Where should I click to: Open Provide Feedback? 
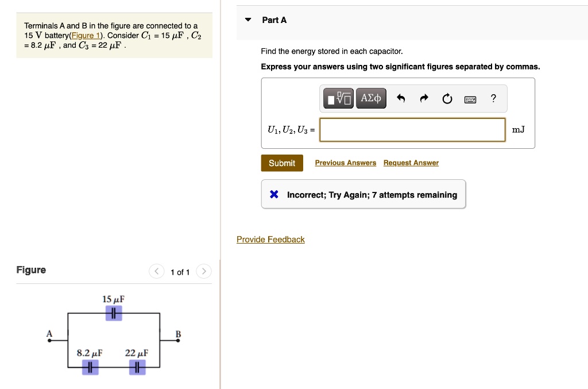[x=270, y=239]
